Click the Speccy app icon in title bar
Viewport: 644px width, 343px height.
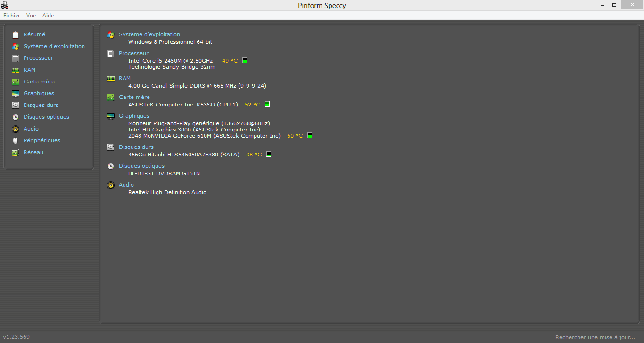[5, 5]
